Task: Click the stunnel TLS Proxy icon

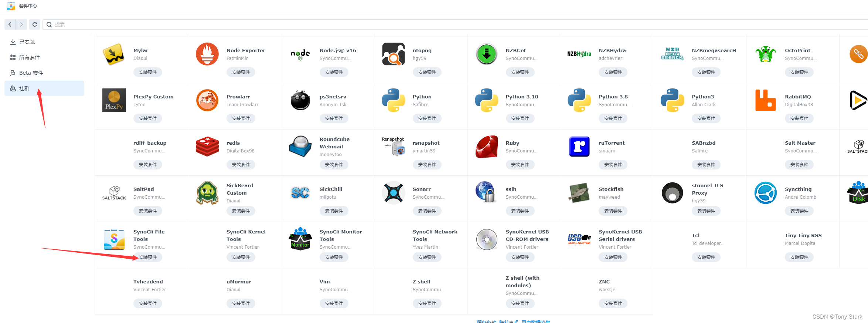Action: [x=673, y=193]
